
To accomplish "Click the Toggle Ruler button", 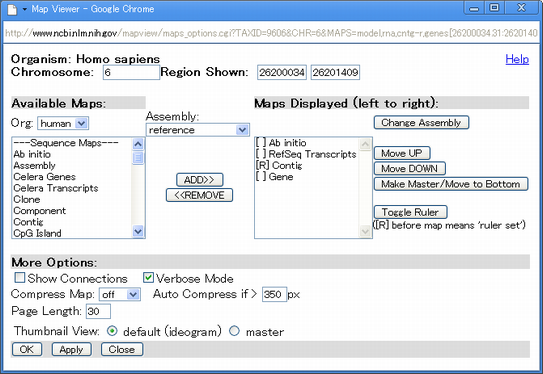I will 410,212.
